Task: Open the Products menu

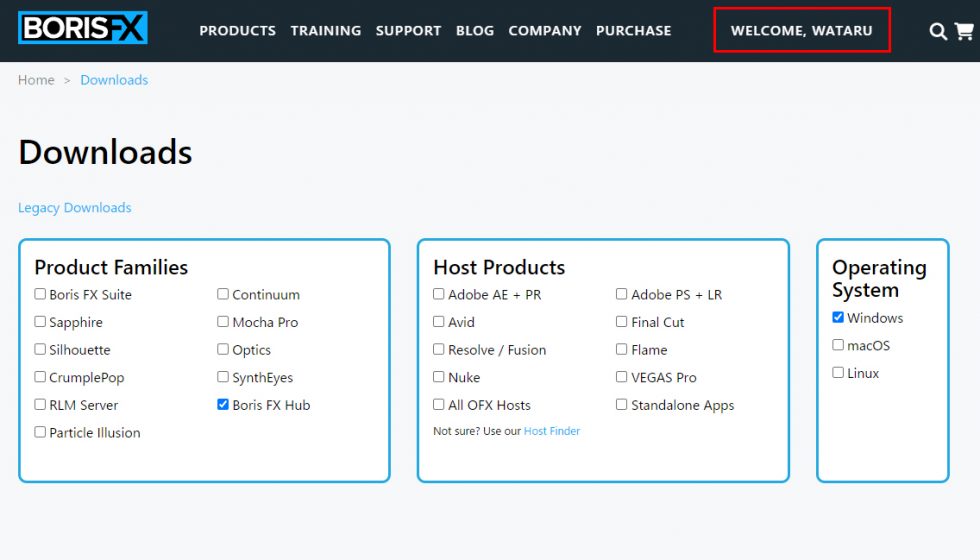Action: click(238, 31)
